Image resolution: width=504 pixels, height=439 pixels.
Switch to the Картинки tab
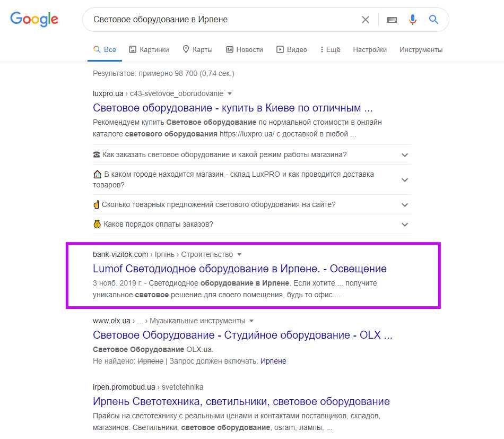[x=149, y=49]
